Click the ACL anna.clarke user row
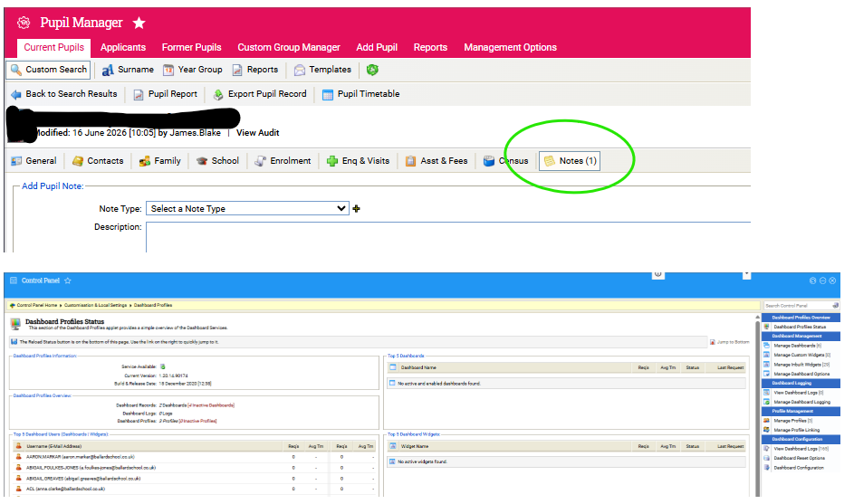This screenshot has height=504, width=854. pos(194,489)
